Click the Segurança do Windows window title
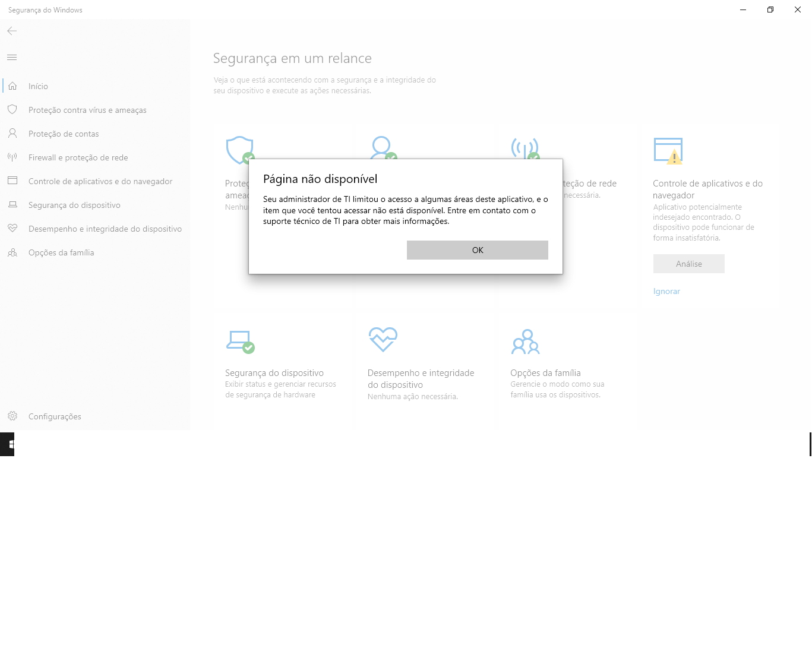 tap(45, 10)
